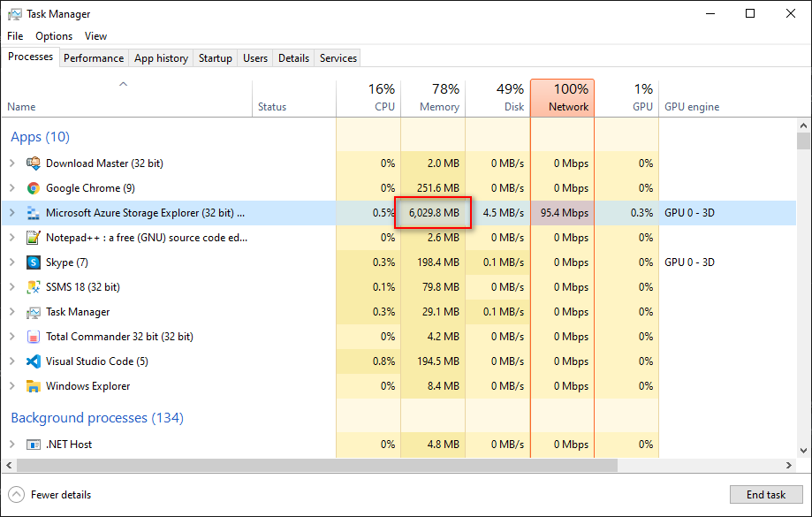Sort processes by GPU column

coord(626,98)
